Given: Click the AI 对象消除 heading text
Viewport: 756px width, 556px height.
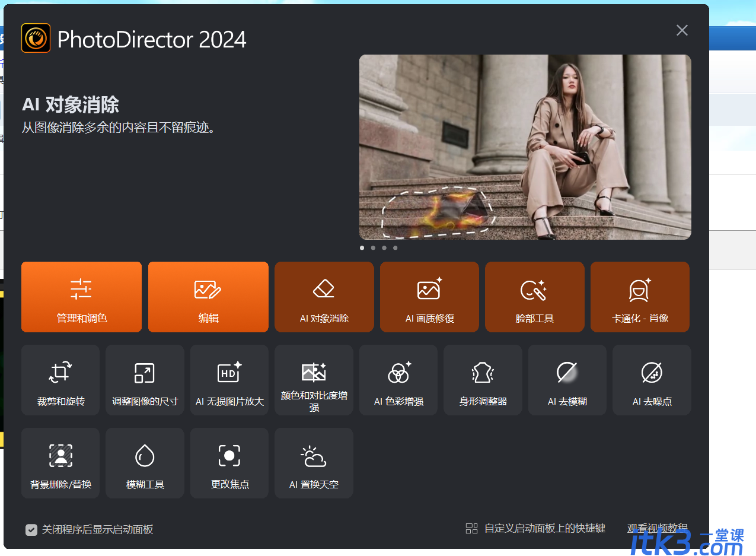Looking at the screenshot, I should (71, 105).
